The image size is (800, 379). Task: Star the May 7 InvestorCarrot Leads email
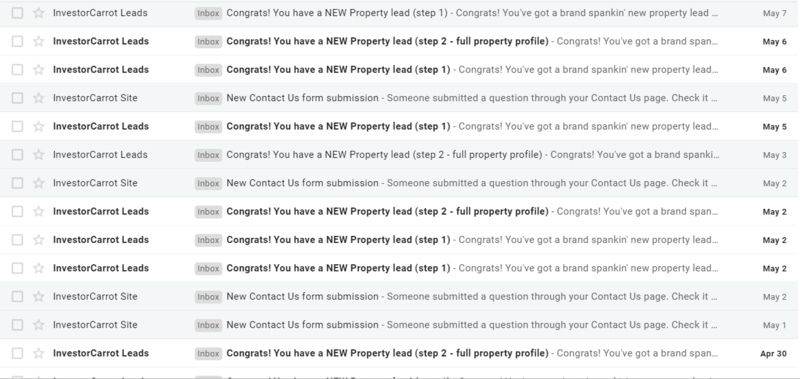pos(39,13)
